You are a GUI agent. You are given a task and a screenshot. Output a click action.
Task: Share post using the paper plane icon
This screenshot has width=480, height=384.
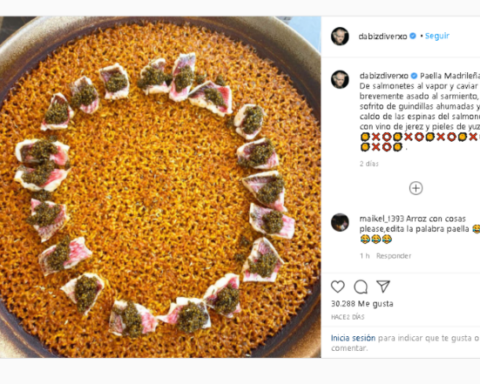(x=383, y=286)
